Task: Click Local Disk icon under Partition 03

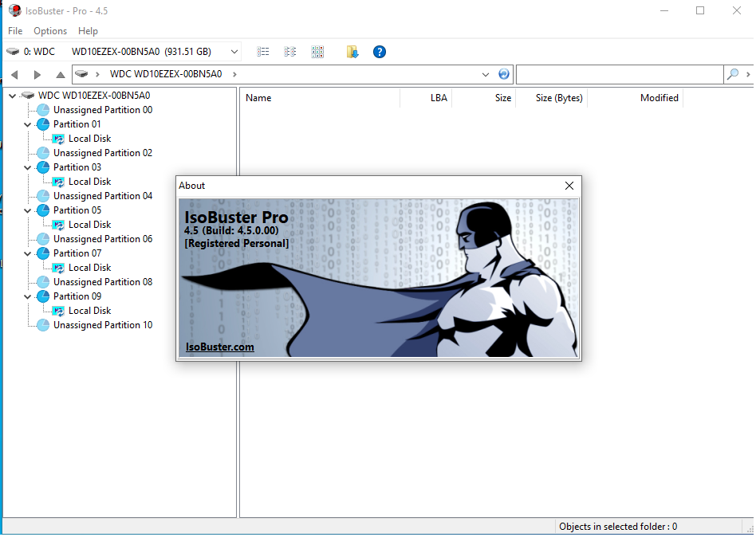Action: (x=59, y=182)
